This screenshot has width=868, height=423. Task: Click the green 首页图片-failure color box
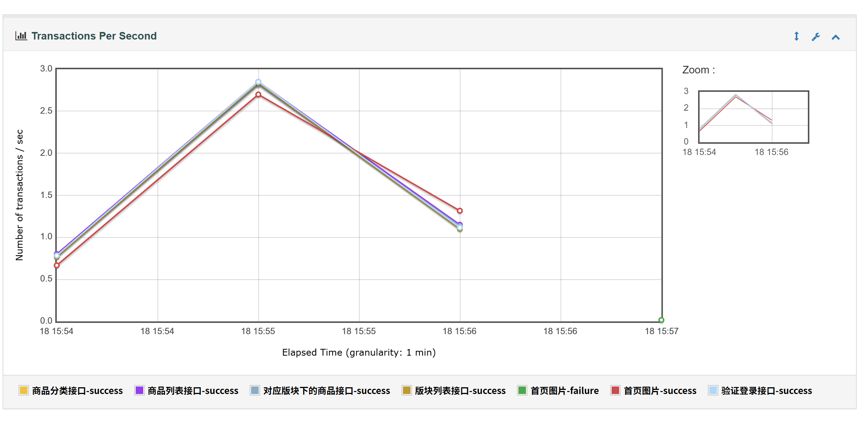click(x=522, y=390)
